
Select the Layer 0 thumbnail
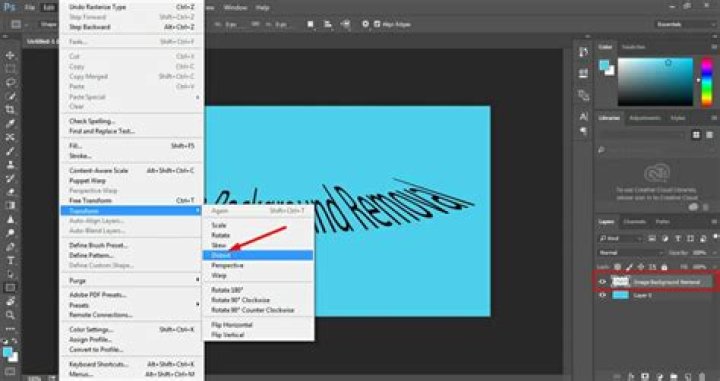(x=620, y=295)
